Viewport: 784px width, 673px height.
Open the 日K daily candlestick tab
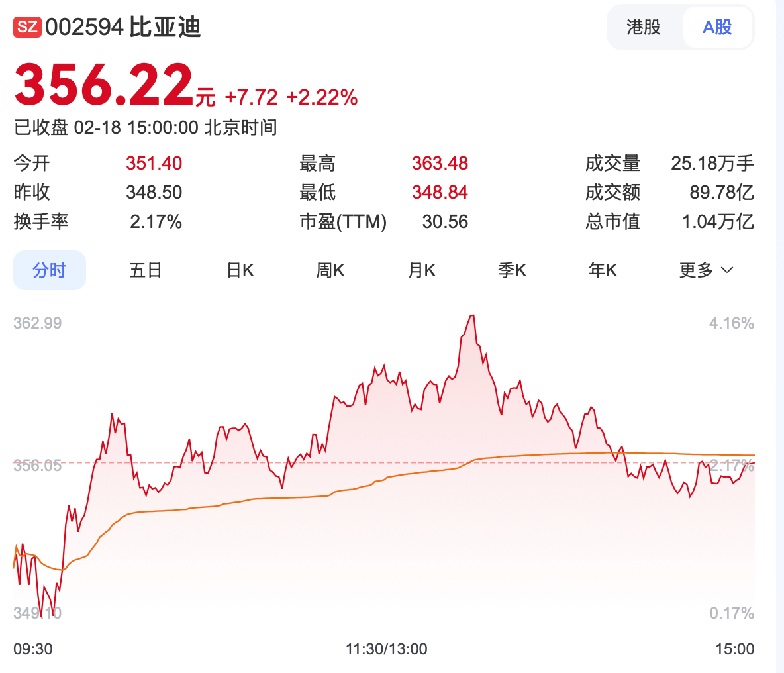pos(240,270)
